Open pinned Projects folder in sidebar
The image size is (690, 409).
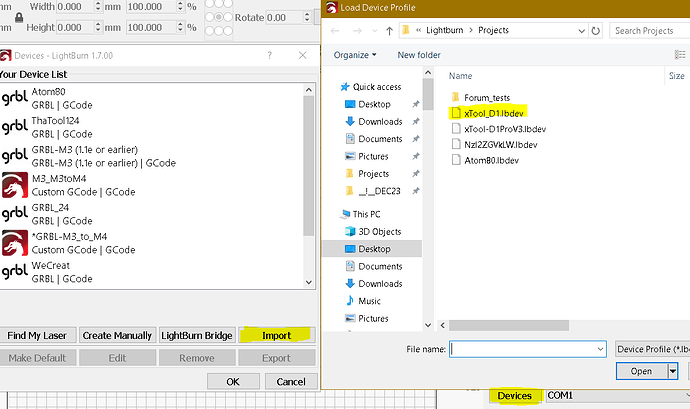(374, 174)
